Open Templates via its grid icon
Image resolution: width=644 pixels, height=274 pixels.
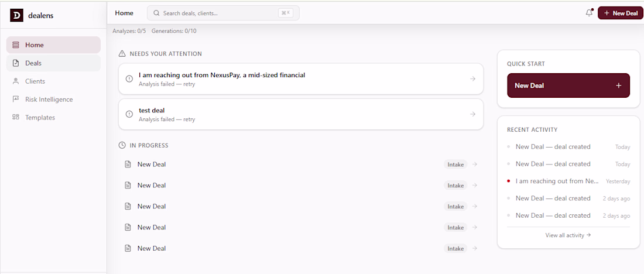pos(16,117)
